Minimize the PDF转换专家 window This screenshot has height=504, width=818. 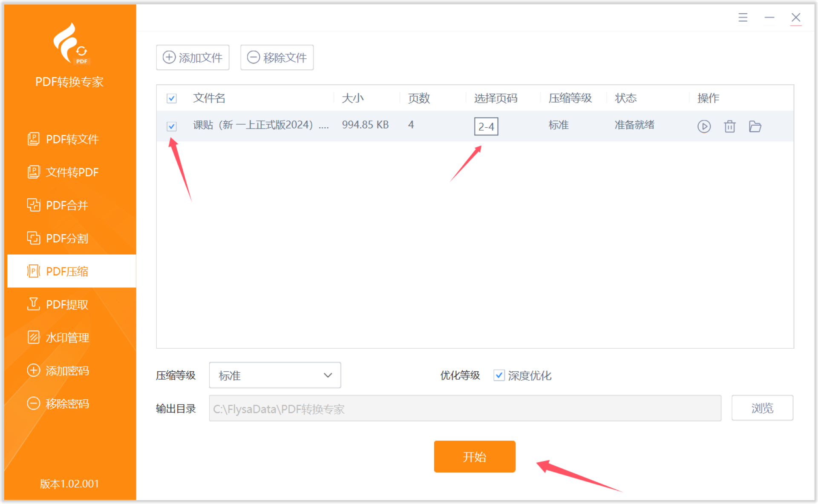(769, 17)
